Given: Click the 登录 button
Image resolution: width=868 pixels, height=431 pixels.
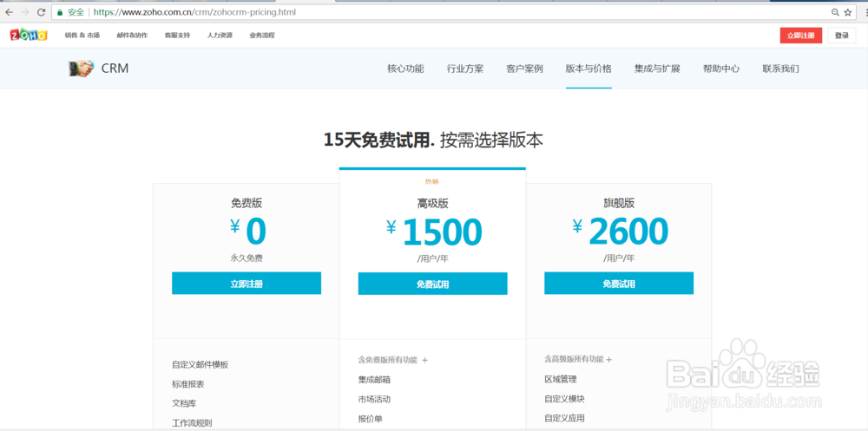Looking at the screenshot, I should click(841, 36).
